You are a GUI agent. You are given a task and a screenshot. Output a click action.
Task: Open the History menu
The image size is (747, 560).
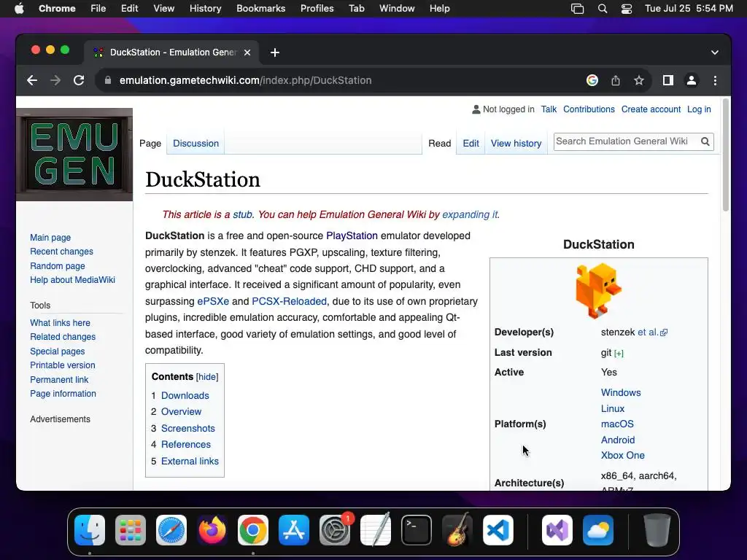(205, 9)
